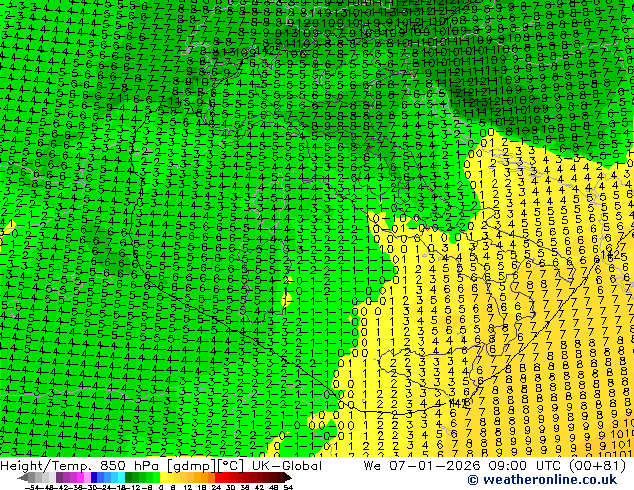Viewport: 634px width, 490px height.
Task: Click the yellow swatch above the 0 label
Action: click(x=163, y=477)
